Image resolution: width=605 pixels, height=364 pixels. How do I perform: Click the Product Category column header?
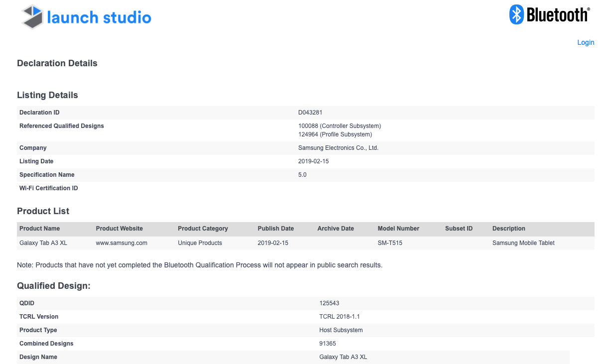[x=203, y=229]
